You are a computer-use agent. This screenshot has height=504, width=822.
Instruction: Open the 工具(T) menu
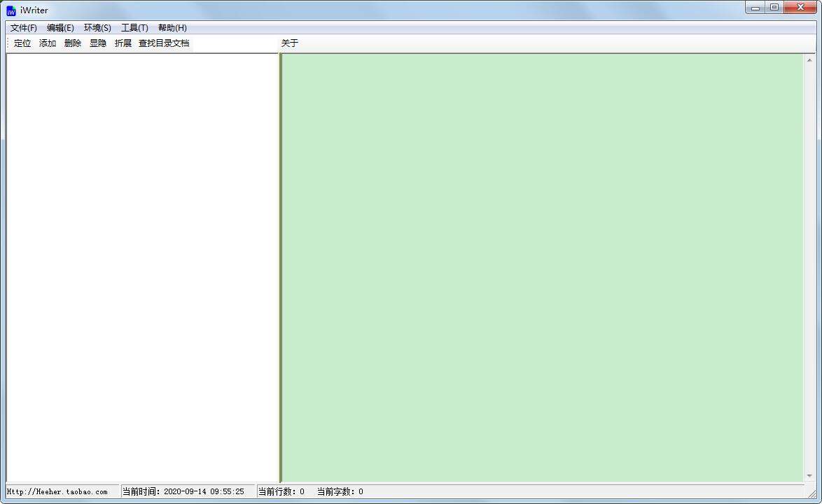coord(134,27)
